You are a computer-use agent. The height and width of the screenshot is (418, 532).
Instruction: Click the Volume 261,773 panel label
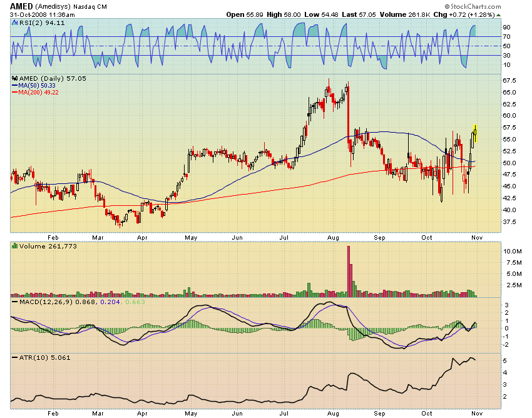pos(48,246)
